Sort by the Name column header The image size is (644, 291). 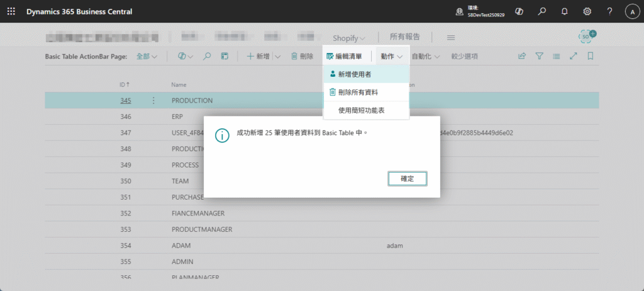pos(179,84)
